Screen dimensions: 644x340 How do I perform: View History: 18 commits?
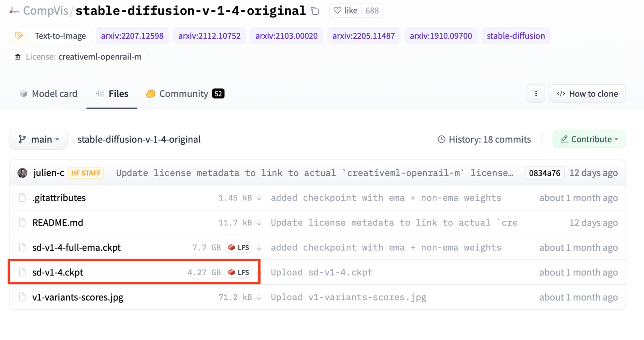point(484,140)
